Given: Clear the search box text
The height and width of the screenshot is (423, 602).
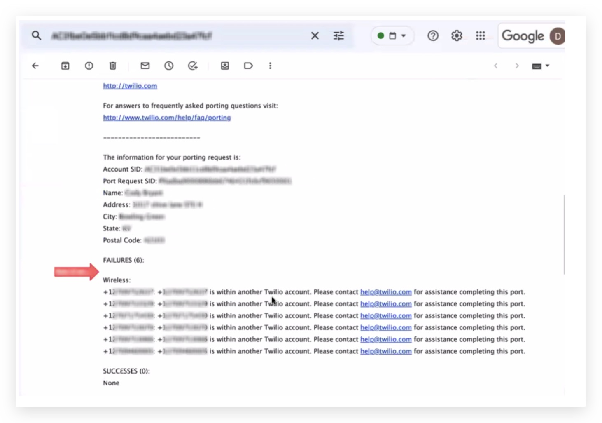Looking at the screenshot, I should point(315,36).
